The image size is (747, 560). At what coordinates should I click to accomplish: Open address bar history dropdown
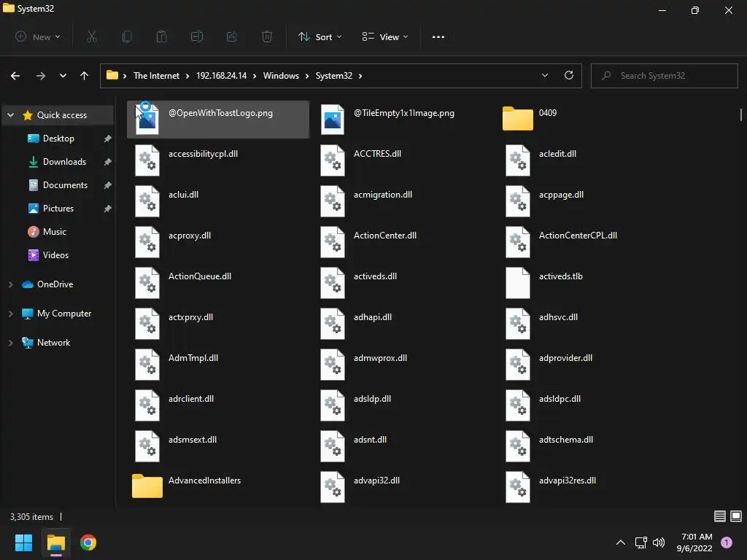click(x=545, y=75)
